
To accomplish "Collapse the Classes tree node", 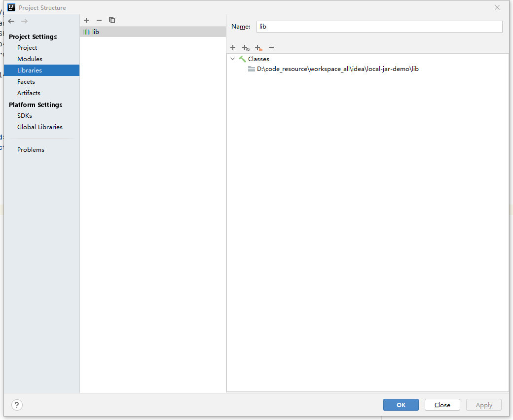I will [x=233, y=59].
